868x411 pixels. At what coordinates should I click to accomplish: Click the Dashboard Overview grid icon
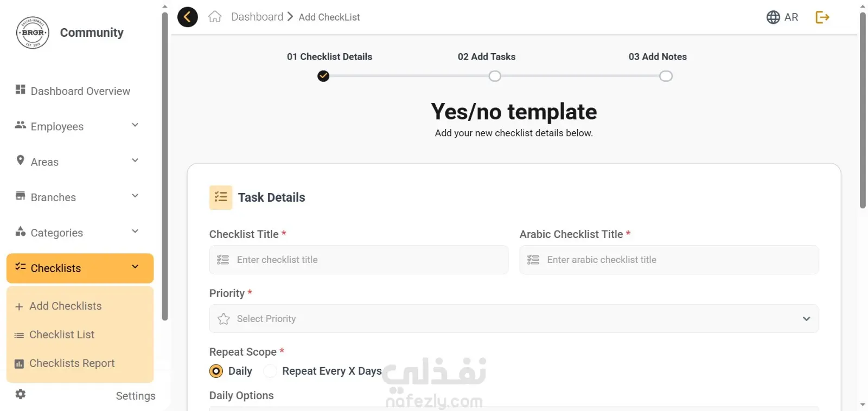pos(21,89)
